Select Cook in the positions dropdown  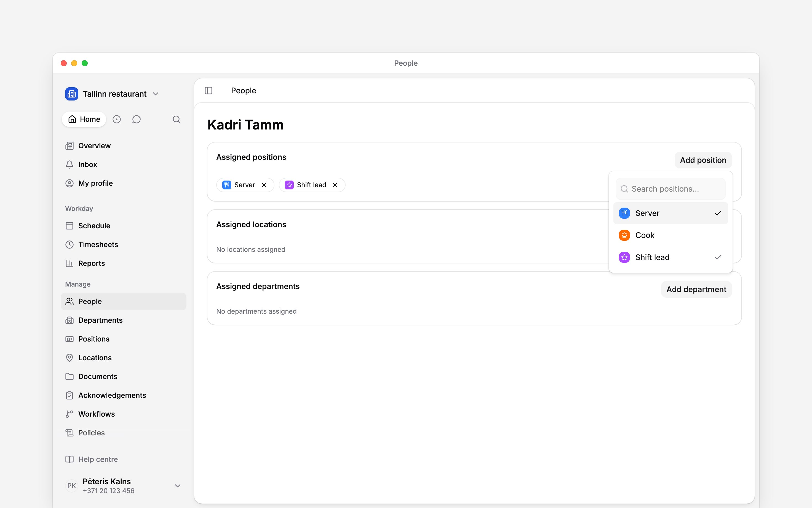pyautogui.click(x=671, y=235)
